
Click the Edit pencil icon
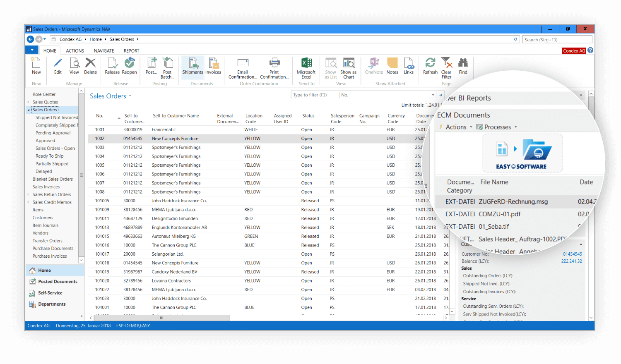58,63
